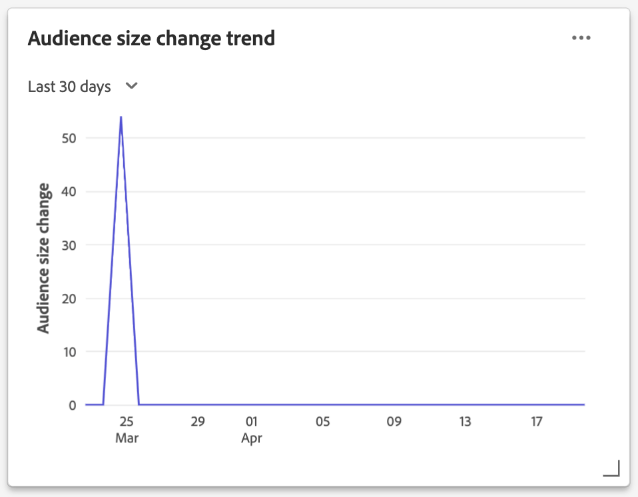Image resolution: width=638 pixels, height=497 pixels.
Task: Click the resize handle in the widget corner
Action: click(611, 468)
